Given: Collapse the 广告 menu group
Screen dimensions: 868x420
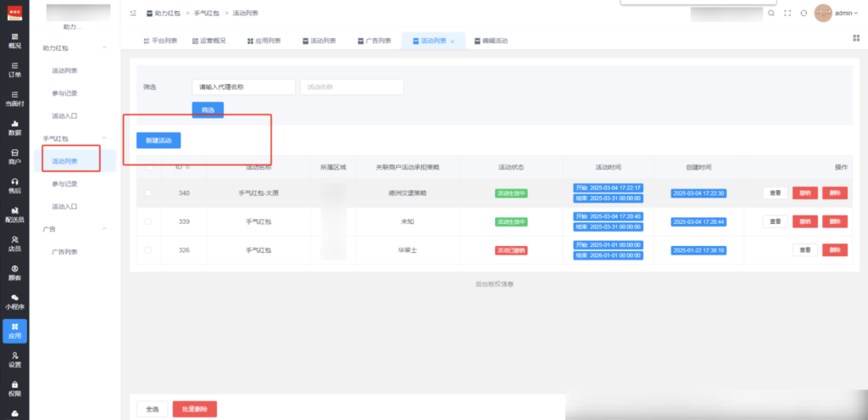Looking at the screenshot, I should click(x=104, y=229).
